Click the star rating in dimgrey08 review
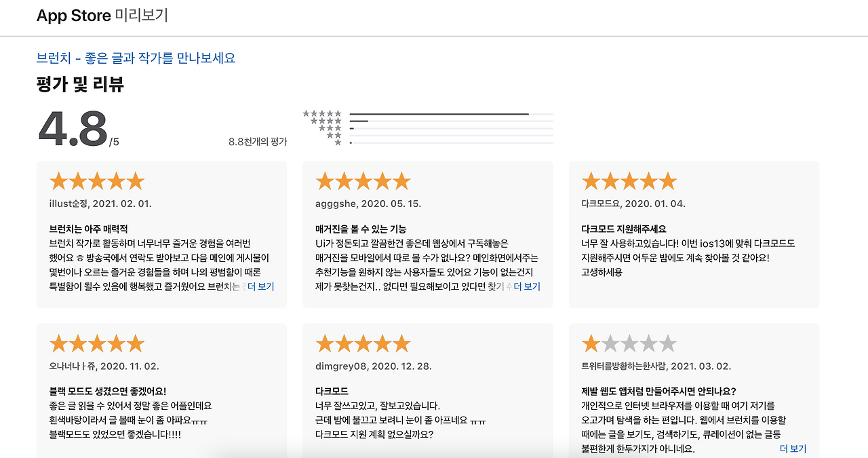Image resolution: width=868 pixels, height=458 pixels. coord(363,343)
